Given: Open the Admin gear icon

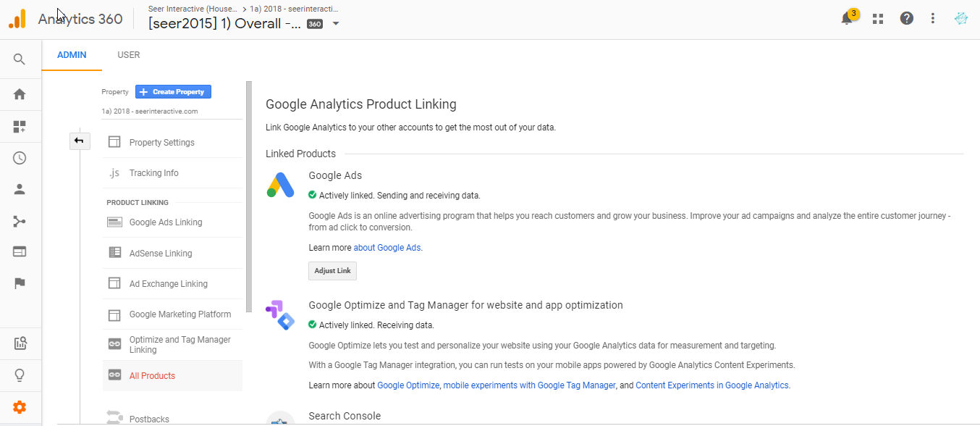Looking at the screenshot, I should tap(20, 407).
